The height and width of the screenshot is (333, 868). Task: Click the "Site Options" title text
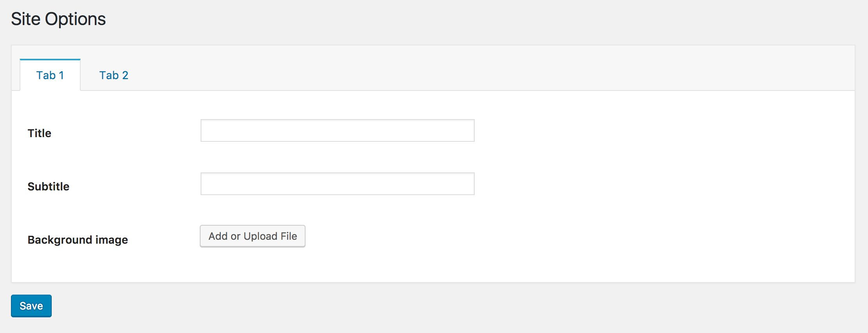click(58, 19)
